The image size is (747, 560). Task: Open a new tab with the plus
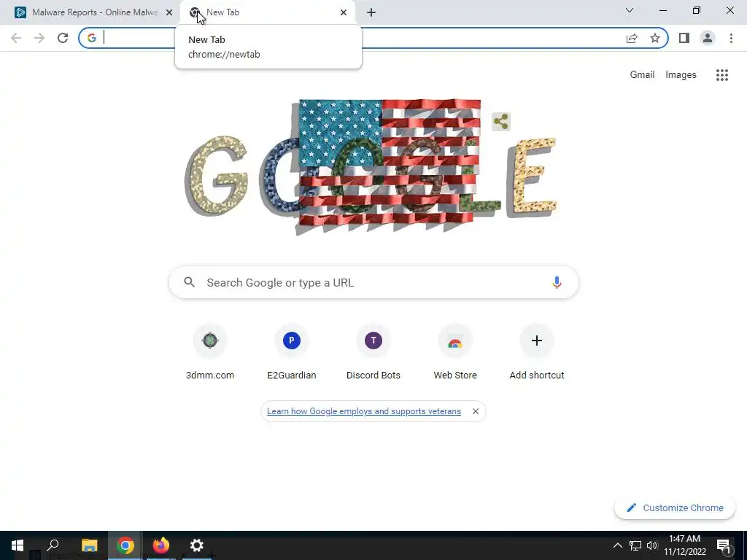tap(371, 12)
